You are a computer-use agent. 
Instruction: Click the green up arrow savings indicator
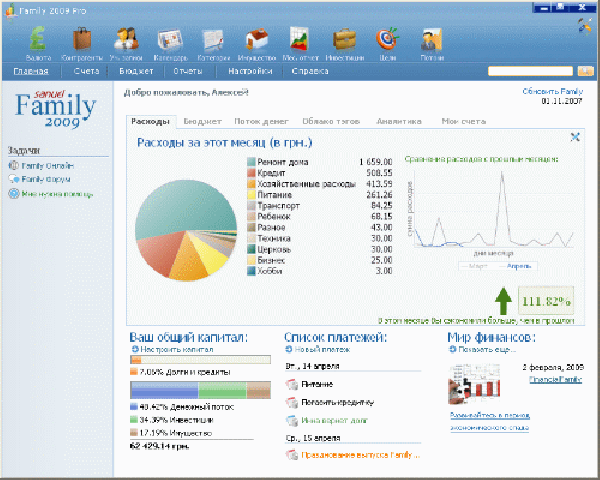coord(504,301)
